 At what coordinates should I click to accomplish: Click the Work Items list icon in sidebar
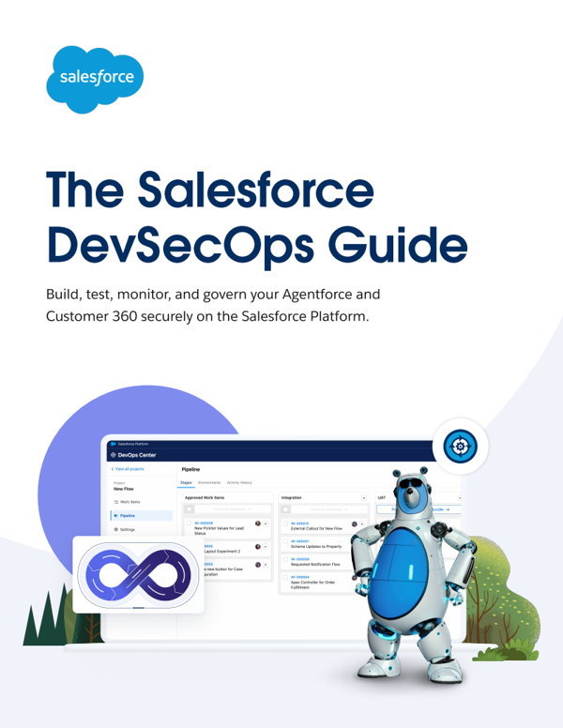(116, 502)
